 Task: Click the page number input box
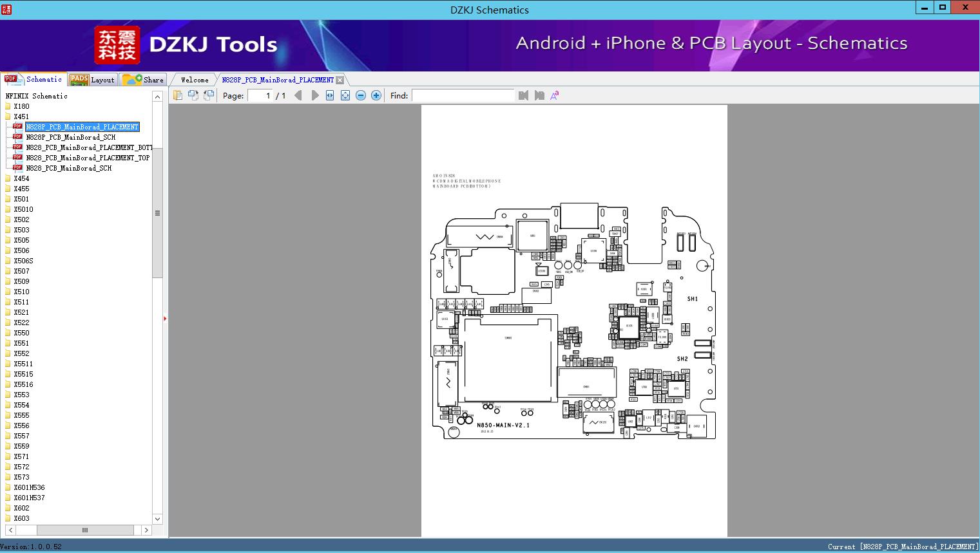coord(260,95)
